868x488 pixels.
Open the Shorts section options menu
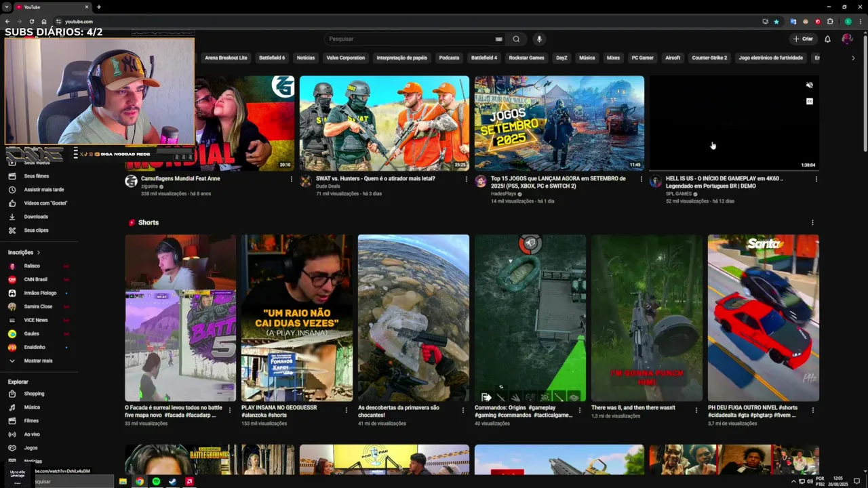click(x=812, y=222)
